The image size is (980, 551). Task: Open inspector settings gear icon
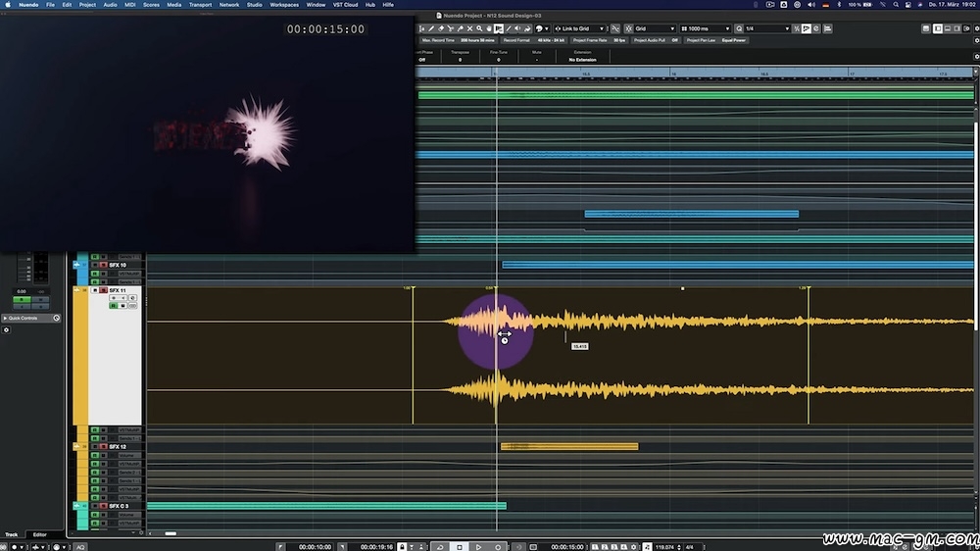(6, 329)
